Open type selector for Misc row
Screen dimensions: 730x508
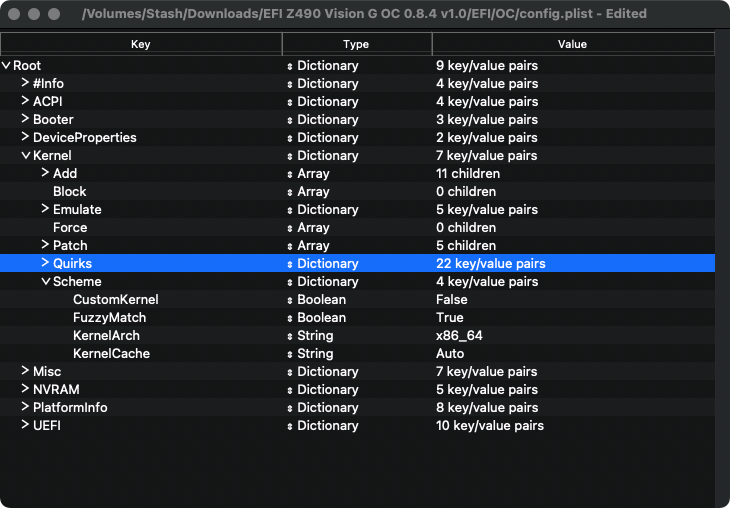pos(290,372)
